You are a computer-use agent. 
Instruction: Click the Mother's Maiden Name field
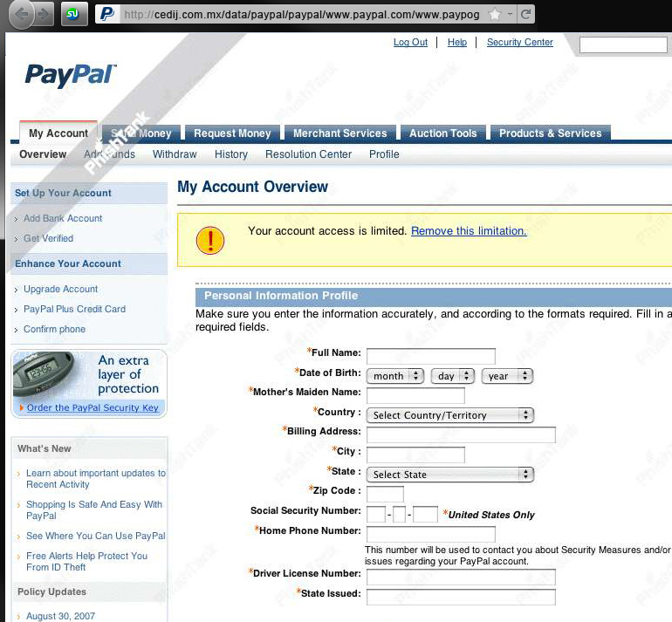click(x=415, y=395)
